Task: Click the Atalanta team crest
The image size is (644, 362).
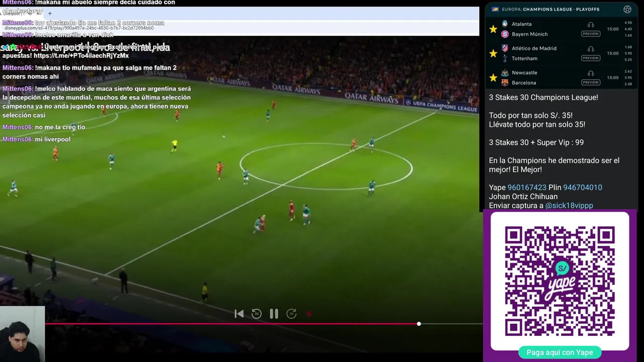Action: tap(505, 24)
